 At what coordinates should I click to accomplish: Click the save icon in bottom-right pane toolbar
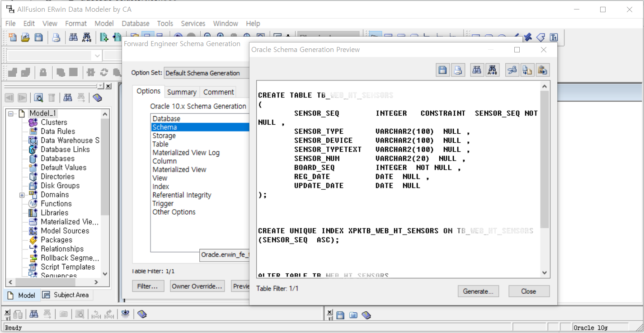(x=340, y=315)
